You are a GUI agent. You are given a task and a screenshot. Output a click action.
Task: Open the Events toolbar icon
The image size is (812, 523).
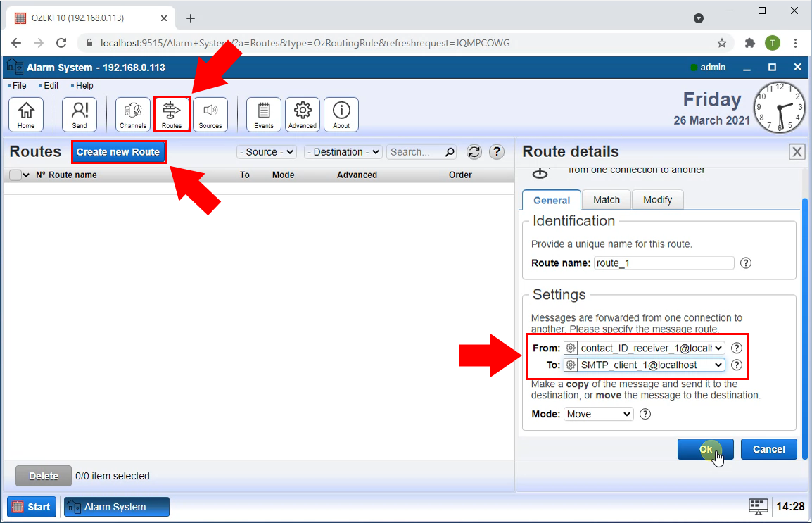click(264, 114)
